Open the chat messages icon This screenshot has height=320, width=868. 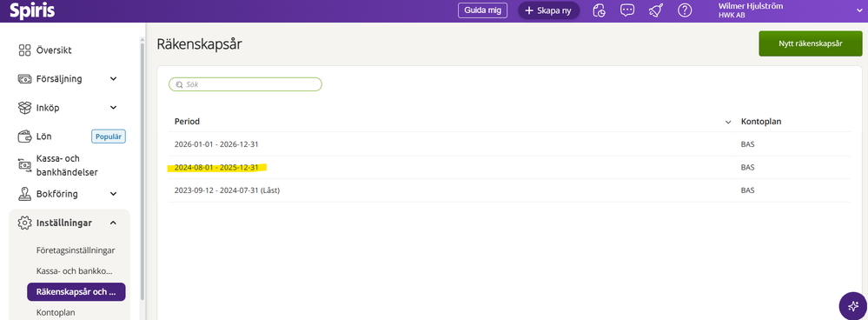(x=627, y=10)
